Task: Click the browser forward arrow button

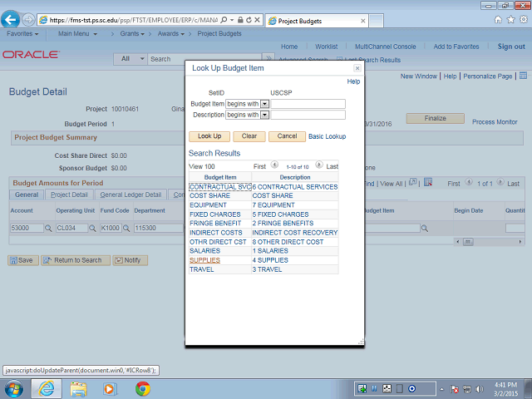Action: click(28, 20)
